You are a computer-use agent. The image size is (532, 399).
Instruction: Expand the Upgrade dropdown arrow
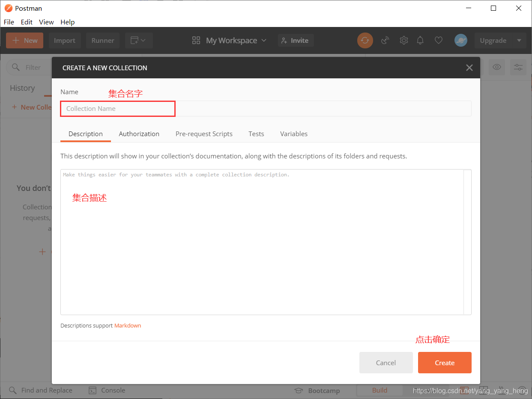tap(519, 40)
